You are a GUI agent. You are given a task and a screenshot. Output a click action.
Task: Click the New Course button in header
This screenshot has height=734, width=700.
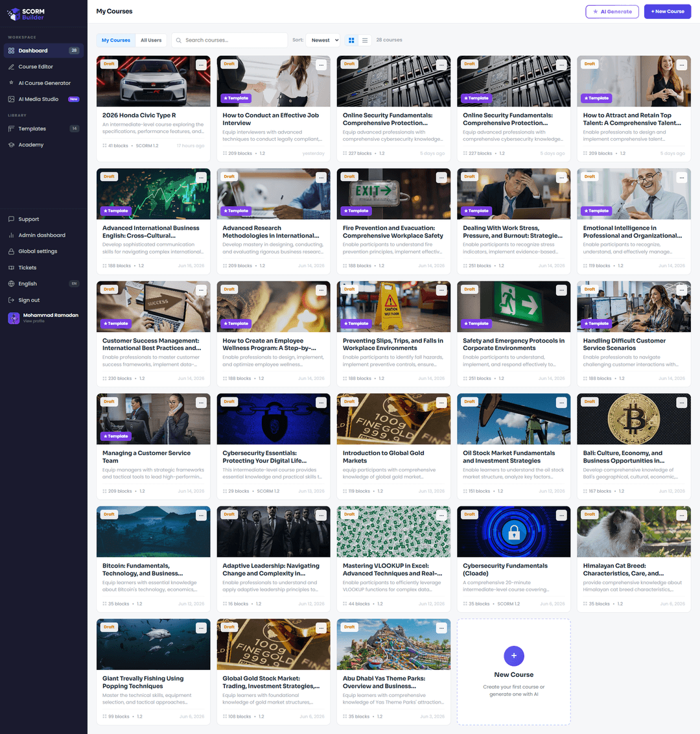pyautogui.click(x=667, y=12)
